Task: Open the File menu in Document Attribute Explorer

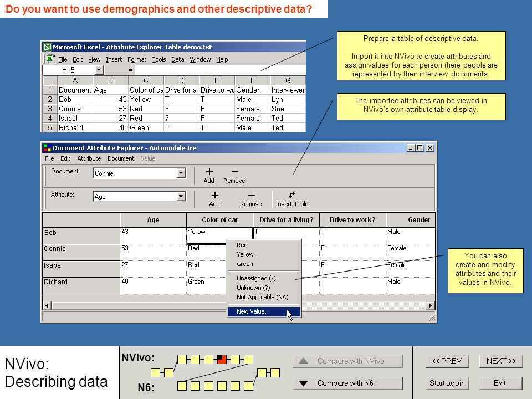Action: pos(49,158)
